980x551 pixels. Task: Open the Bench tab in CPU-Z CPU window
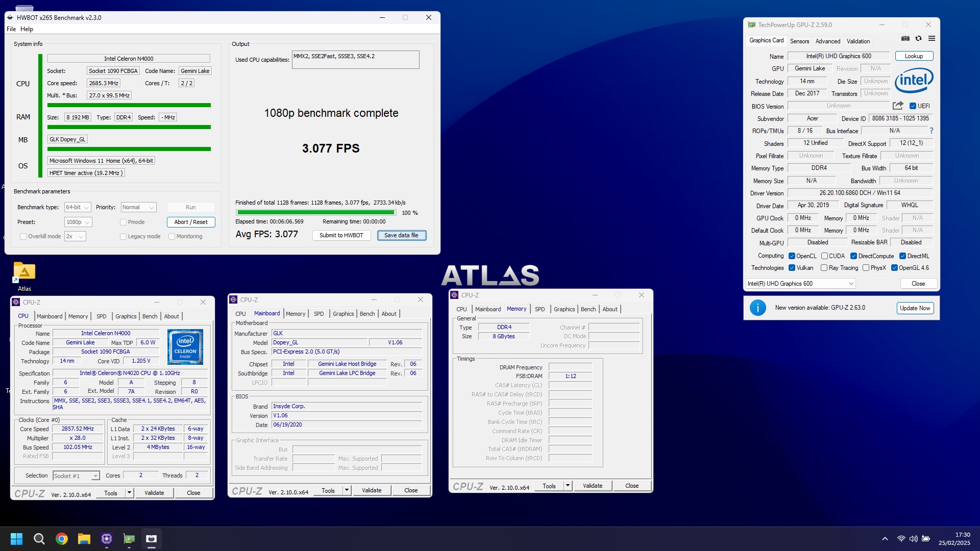[x=150, y=316]
